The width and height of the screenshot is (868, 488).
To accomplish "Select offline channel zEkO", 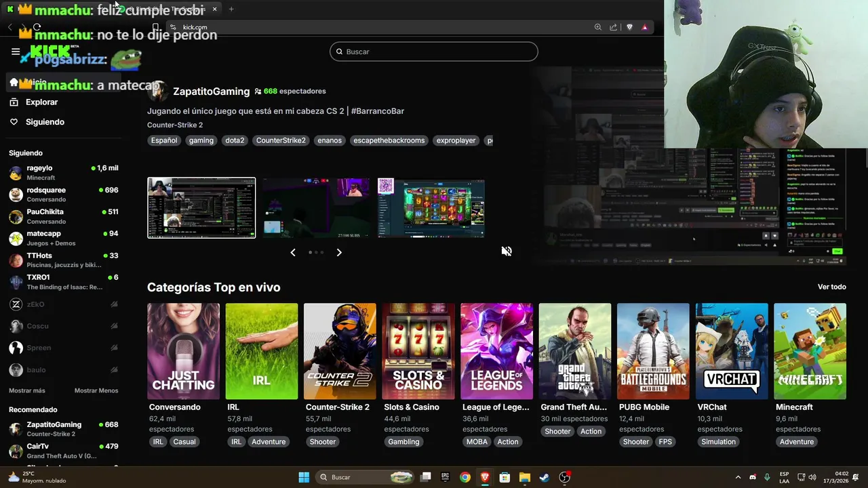I will 64,304.
